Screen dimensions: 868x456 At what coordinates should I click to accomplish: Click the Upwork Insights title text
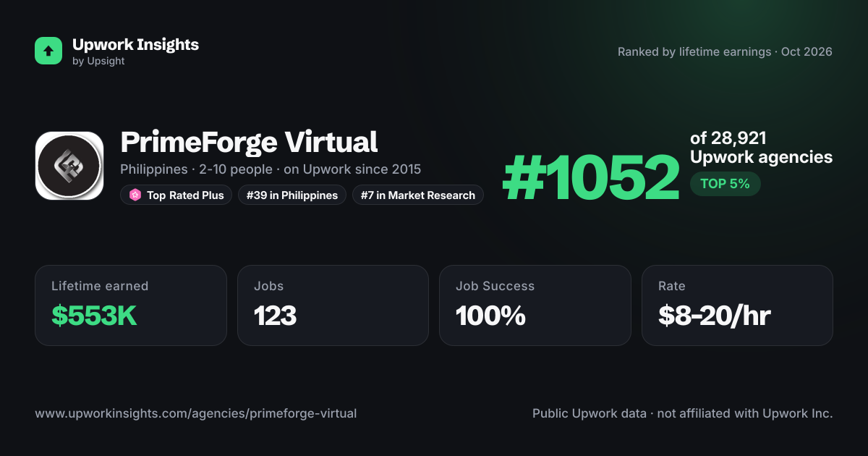[x=135, y=44]
